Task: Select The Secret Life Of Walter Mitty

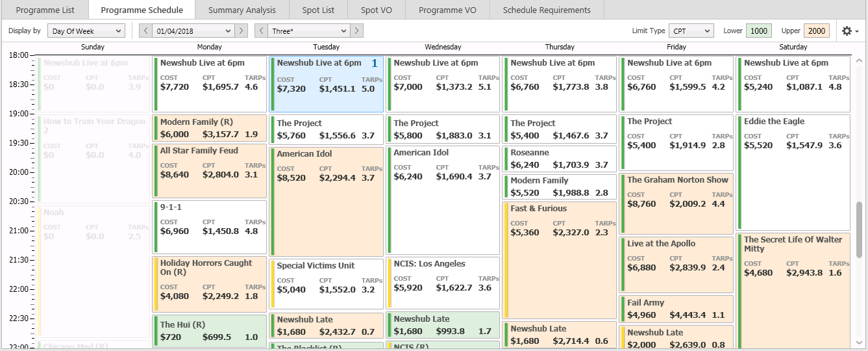Action: coord(793,290)
